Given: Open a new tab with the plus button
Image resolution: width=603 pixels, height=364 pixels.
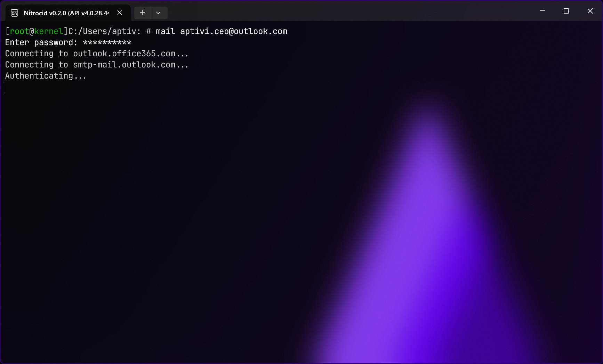Looking at the screenshot, I should click(x=142, y=13).
